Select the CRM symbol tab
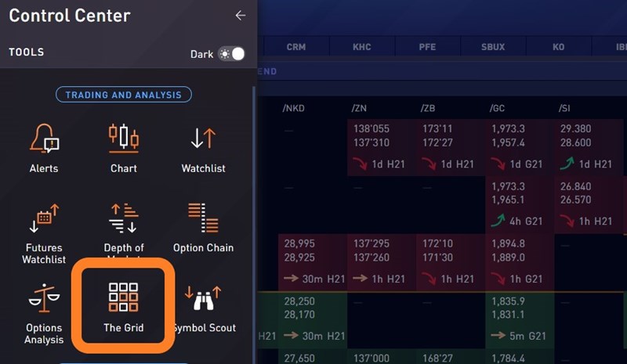 (295, 47)
